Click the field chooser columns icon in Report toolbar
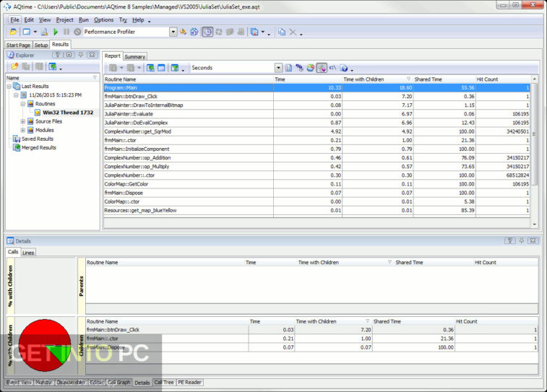 pos(161,68)
